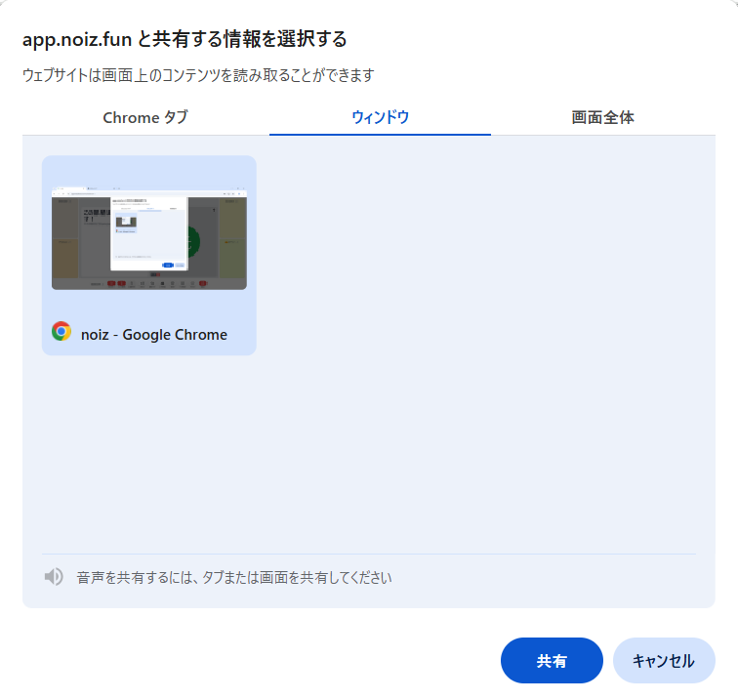Click the speaker icon beside the audio notice

point(54,577)
